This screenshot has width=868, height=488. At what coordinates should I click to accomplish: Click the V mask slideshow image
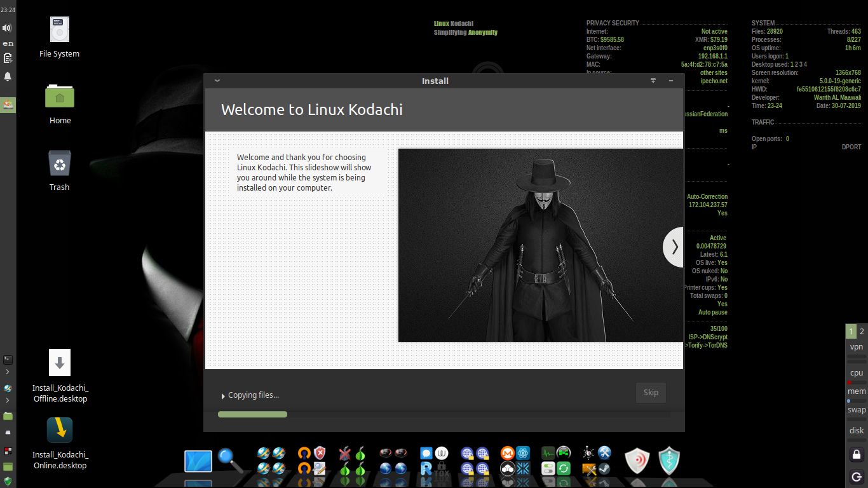pos(541,245)
